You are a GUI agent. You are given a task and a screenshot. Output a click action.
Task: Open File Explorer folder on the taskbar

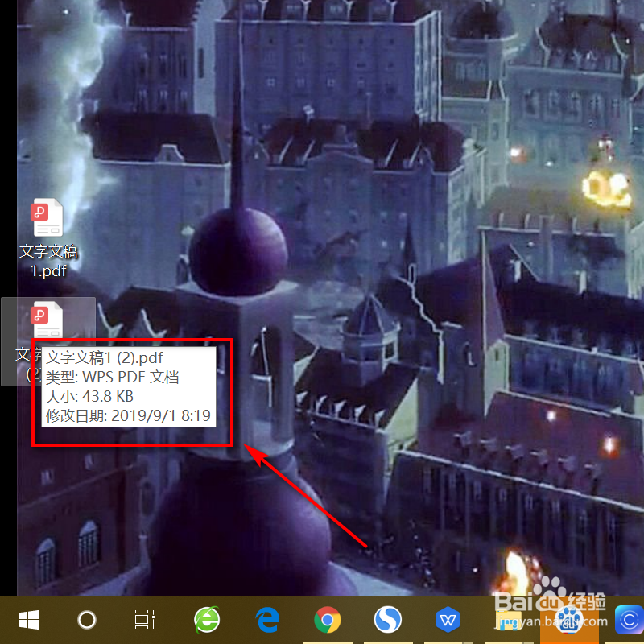pyautogui.click(x=508, y=620)
